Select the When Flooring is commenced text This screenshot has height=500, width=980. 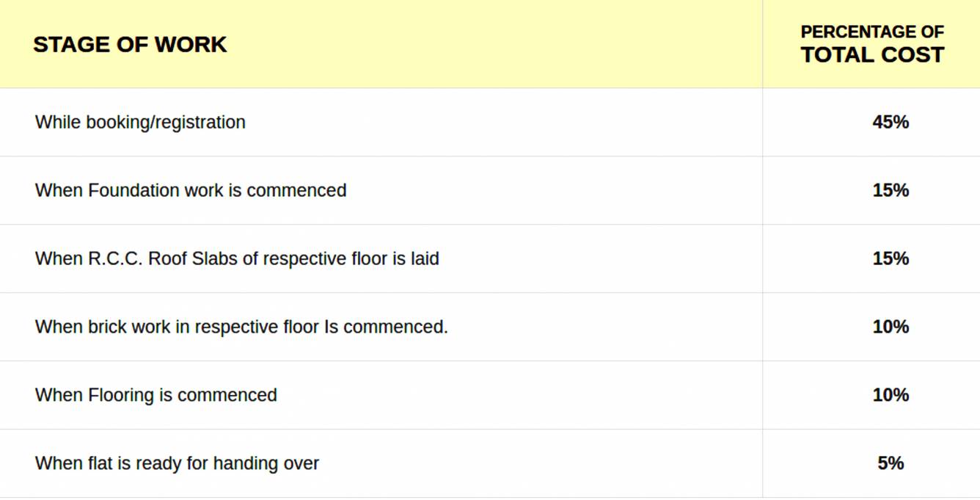pyautogui.click(x=156, y=395)
